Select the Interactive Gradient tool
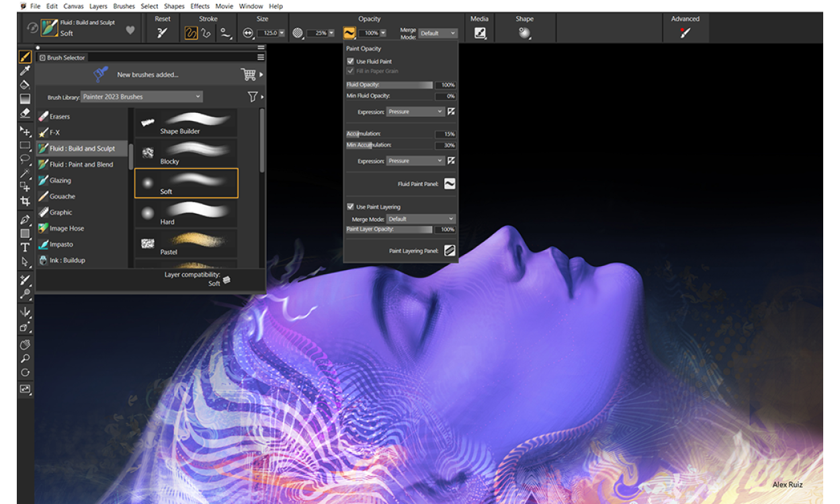Image resolution: width=840 pixels, height=504 pixels. [25, 99]
